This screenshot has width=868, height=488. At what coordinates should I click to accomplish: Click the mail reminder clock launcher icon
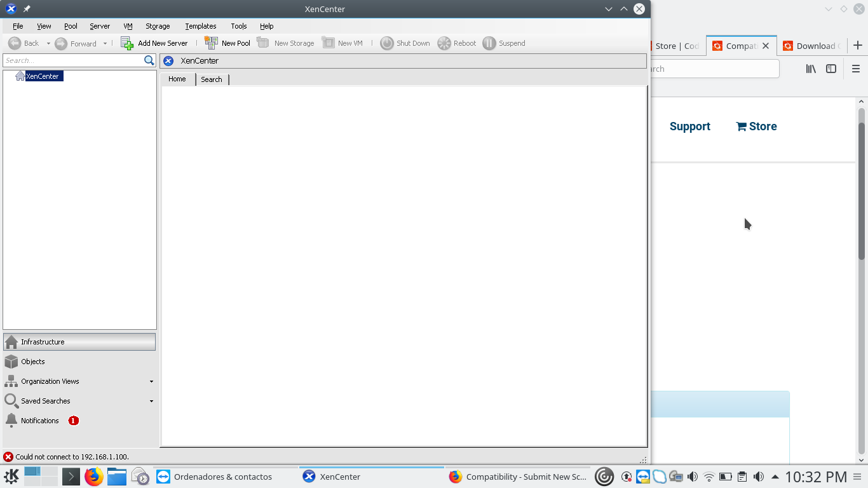[140, 477]
